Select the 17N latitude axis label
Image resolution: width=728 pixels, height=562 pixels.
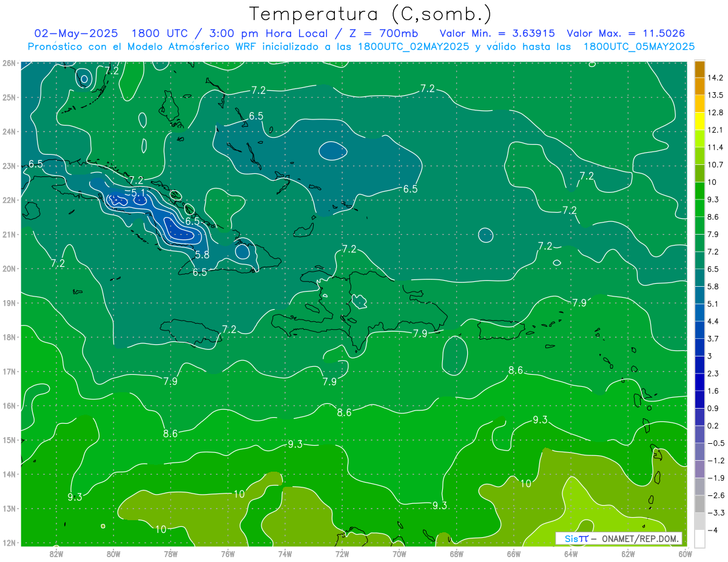[9, 371]
